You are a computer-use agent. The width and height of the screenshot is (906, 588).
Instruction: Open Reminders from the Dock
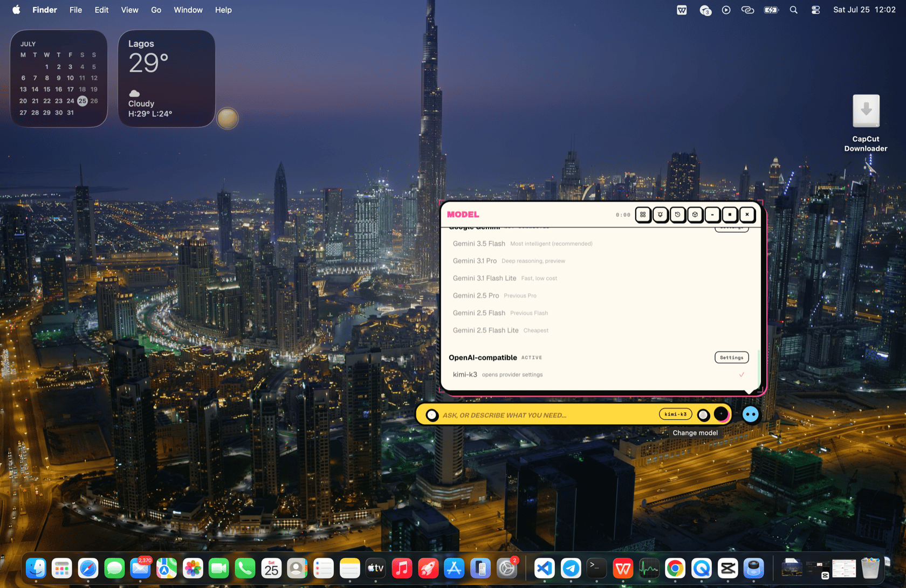(x=324, y=568)
